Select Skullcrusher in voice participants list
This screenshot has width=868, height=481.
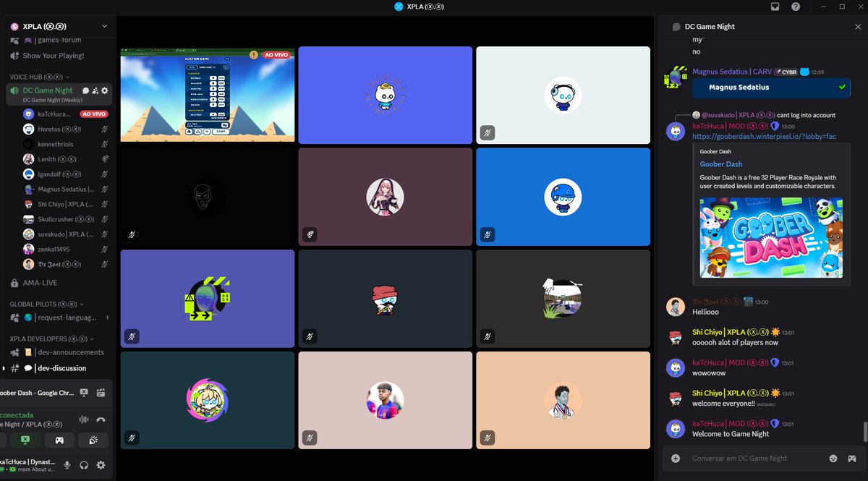coord(66,219)
